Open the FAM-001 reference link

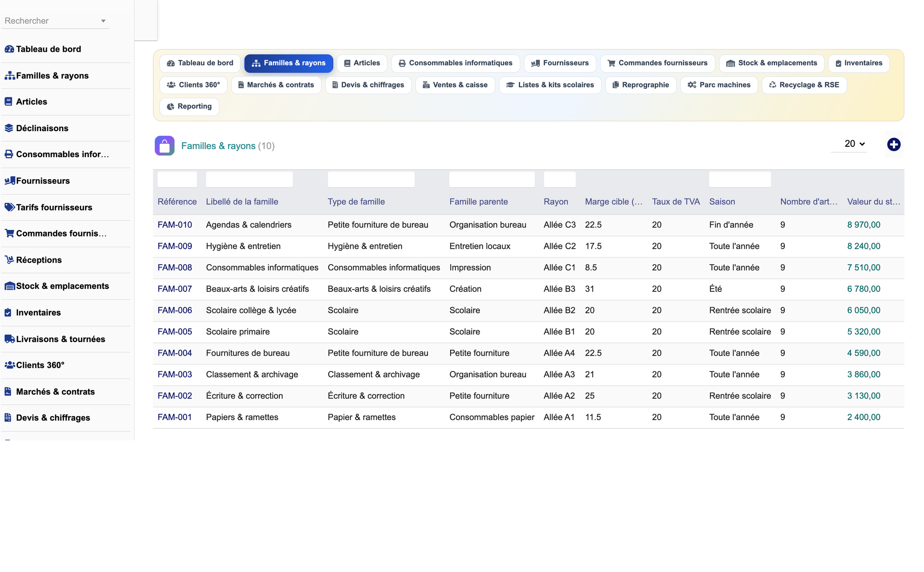[175, 417]
